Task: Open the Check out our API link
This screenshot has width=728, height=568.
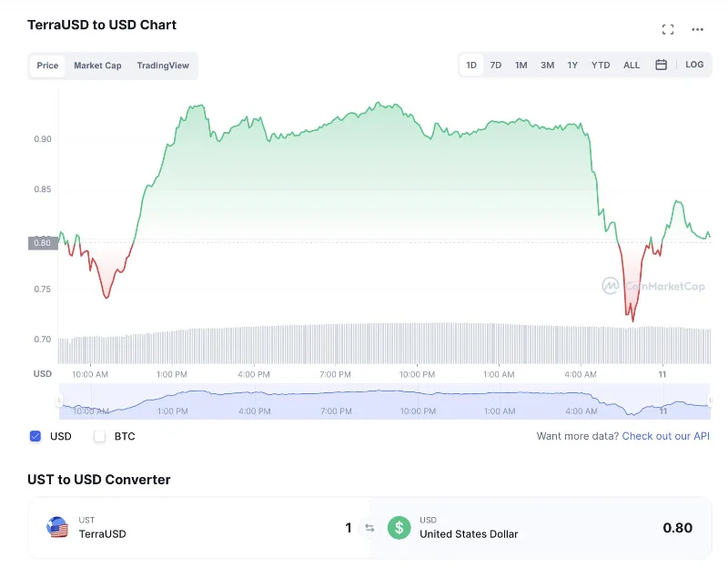Action: tap(666, 436)
